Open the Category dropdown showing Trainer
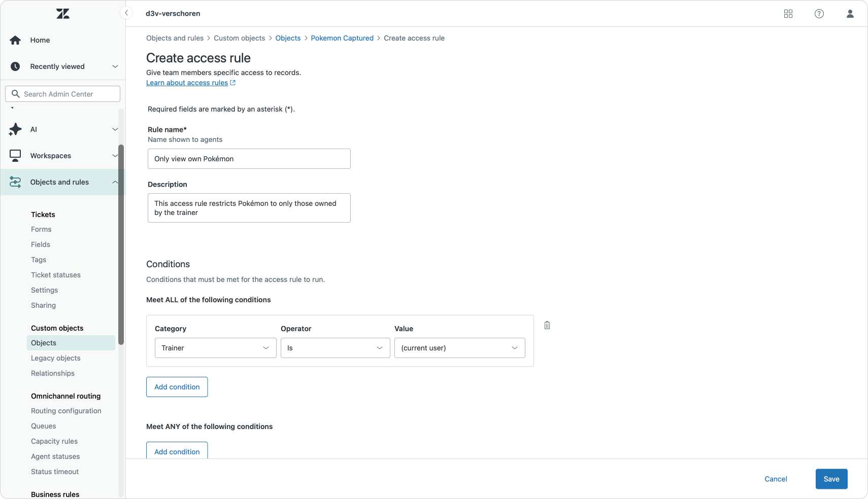Screen dimensions: 868x499 click(215, 348)
